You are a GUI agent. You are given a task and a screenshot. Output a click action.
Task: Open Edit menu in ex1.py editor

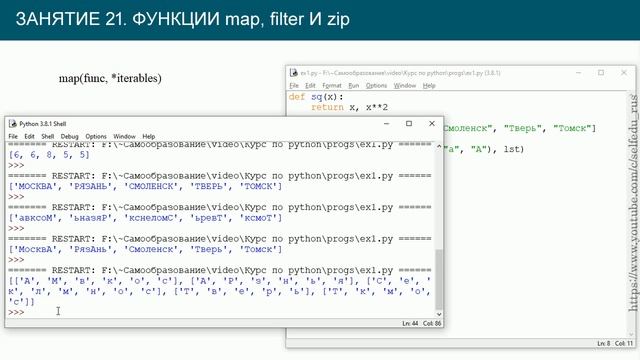310,85
